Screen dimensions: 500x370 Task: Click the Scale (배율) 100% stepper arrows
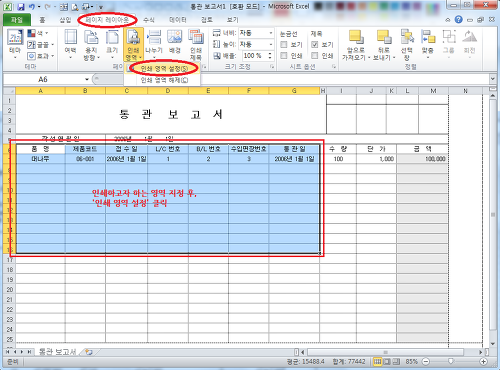(x=270, y=55)
